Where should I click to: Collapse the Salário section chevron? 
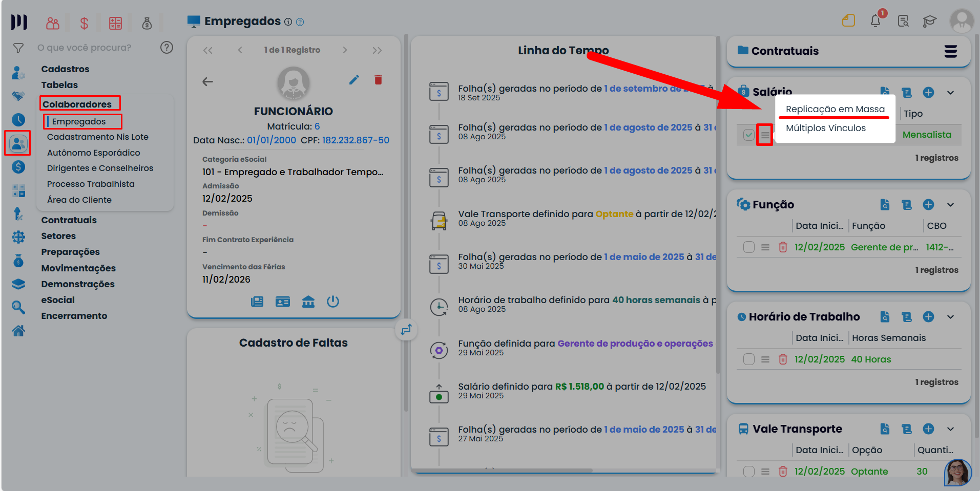tap(950, 93)
